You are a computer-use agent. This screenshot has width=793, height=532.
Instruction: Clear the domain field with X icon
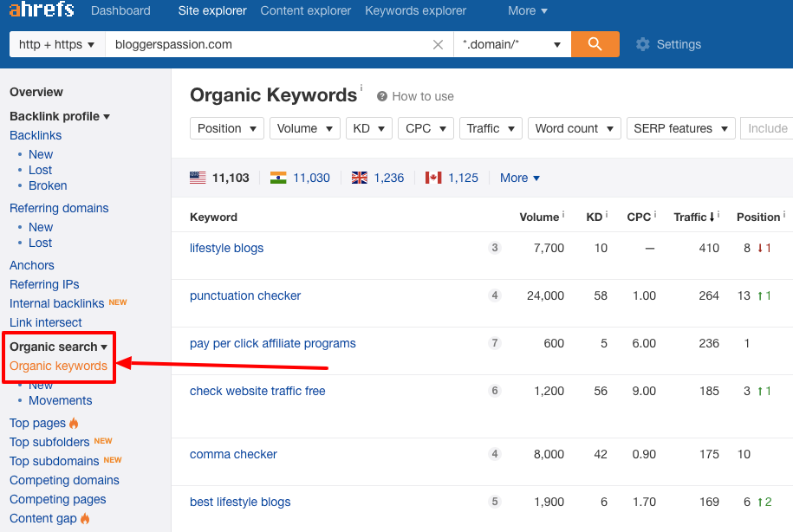coord(438,44)
